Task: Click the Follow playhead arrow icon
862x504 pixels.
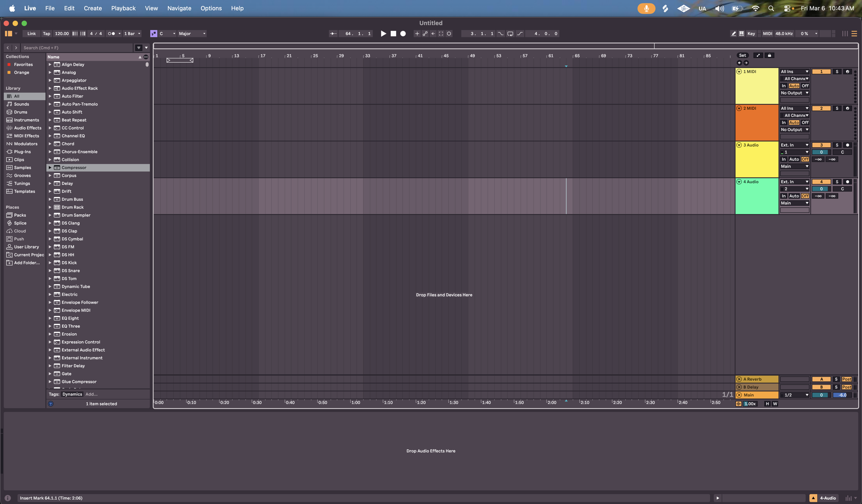Action: pos(333,33)
